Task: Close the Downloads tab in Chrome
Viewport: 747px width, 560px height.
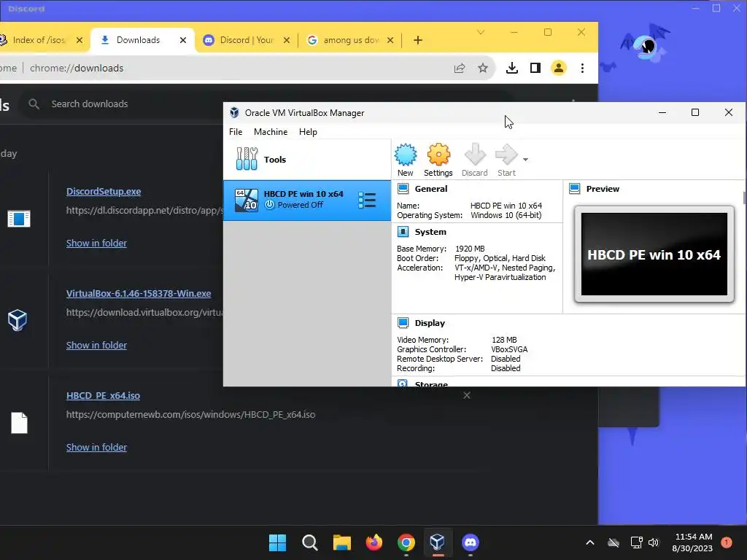Action: coord(183,40)
